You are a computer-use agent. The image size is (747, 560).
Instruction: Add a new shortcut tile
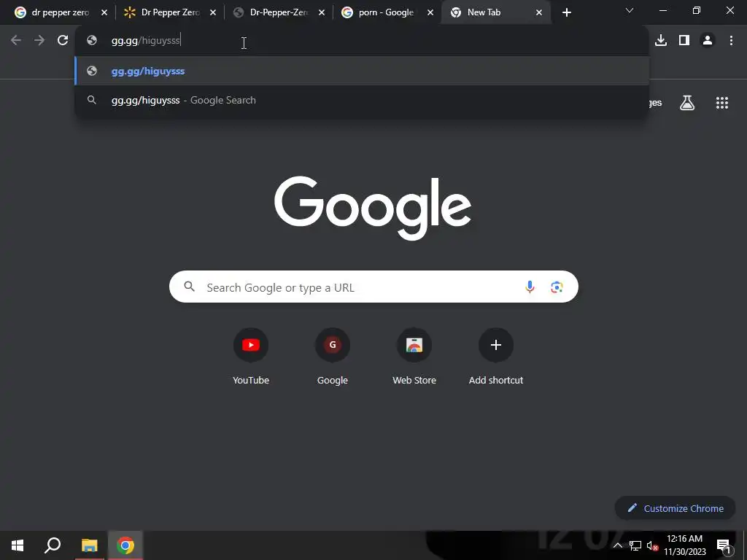pos(496,356)
